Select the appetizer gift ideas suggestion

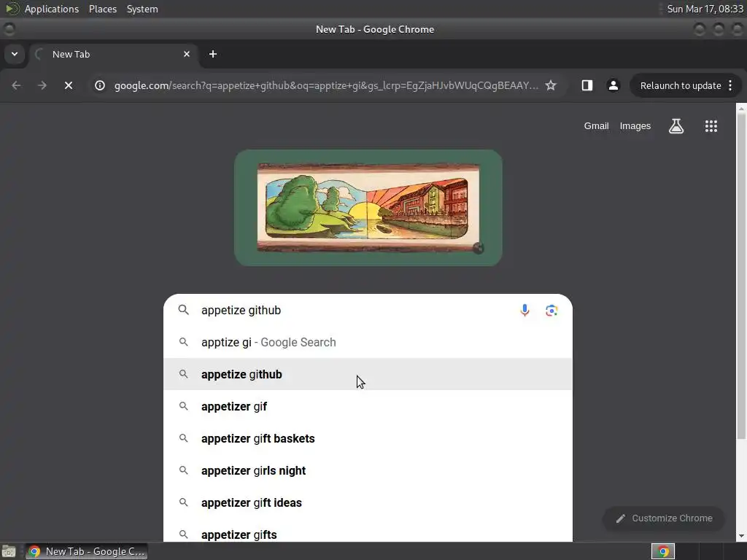[368, 502]
